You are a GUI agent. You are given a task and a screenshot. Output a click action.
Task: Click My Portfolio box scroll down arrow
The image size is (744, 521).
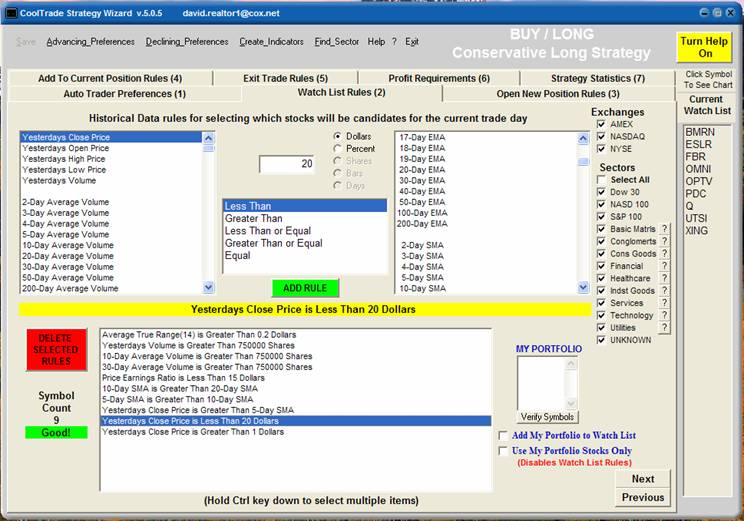pyautogui.click(x=571, y=403)
